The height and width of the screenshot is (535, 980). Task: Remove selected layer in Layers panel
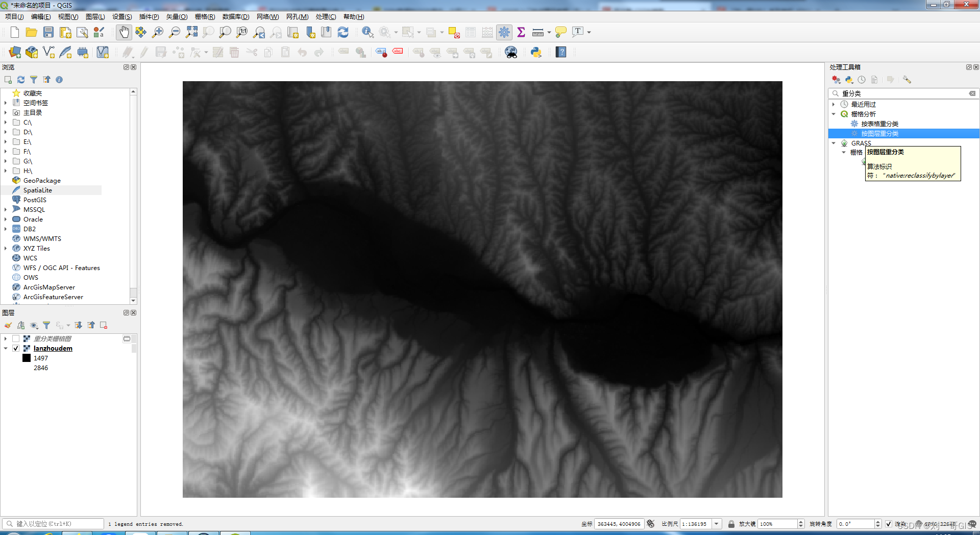tap(104, 325)
